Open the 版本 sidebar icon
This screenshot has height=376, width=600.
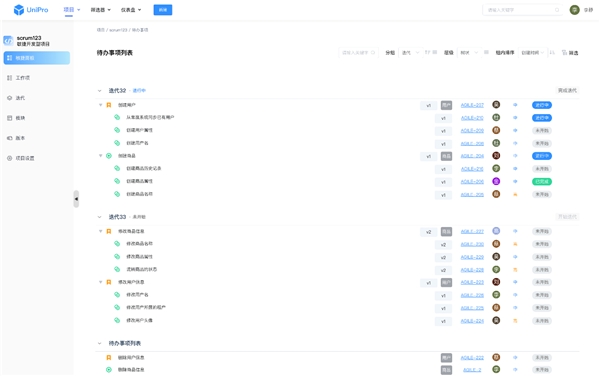click(x=10, y=138)
